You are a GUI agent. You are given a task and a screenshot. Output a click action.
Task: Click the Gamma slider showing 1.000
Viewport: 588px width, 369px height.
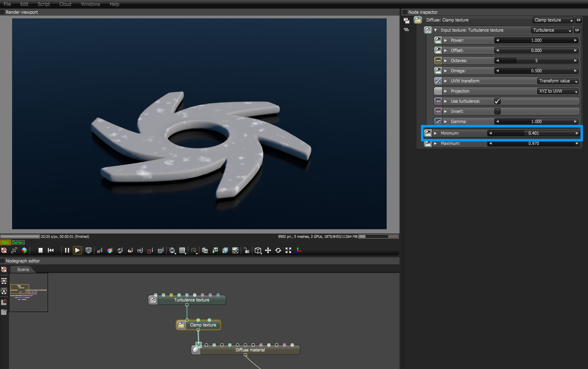(536, 121)
